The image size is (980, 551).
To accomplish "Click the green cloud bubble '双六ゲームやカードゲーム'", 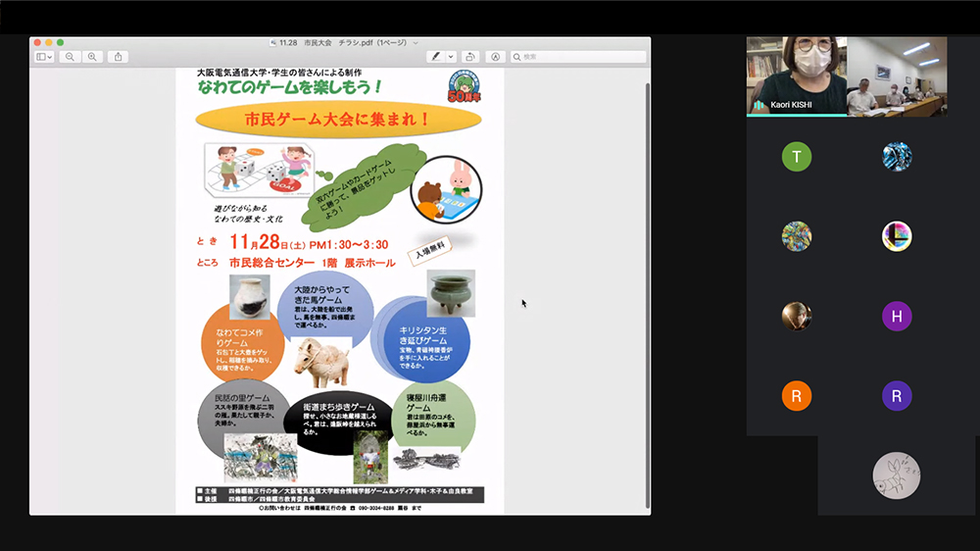I will (363, 187).
